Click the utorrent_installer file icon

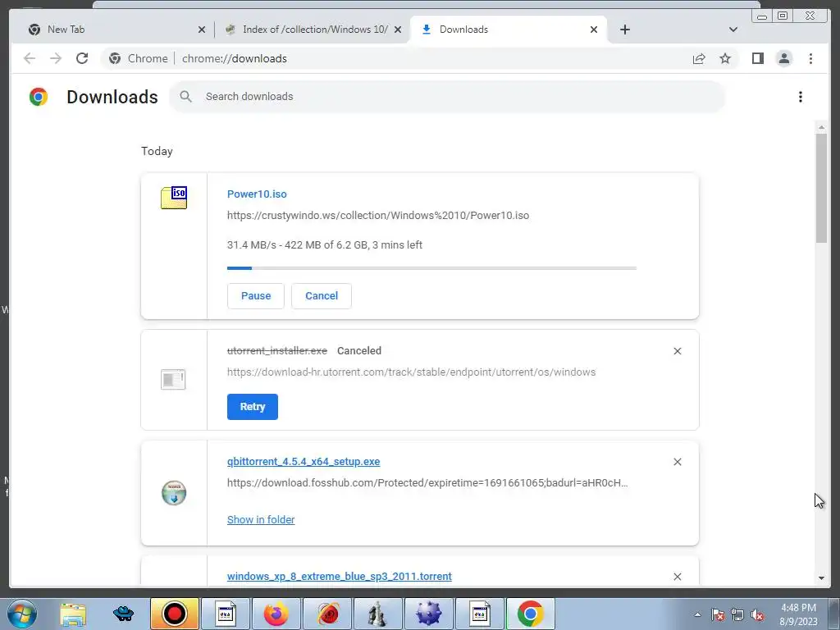(173, 379)
